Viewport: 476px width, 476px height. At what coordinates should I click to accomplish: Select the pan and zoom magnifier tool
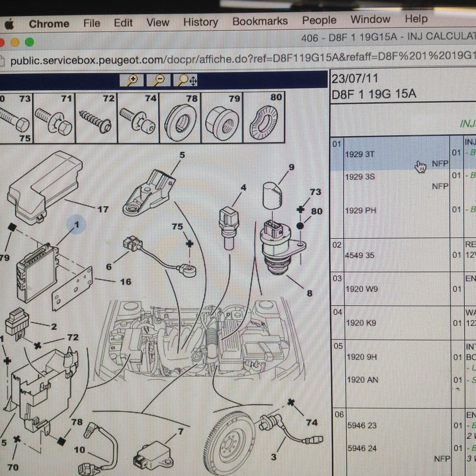184,80
